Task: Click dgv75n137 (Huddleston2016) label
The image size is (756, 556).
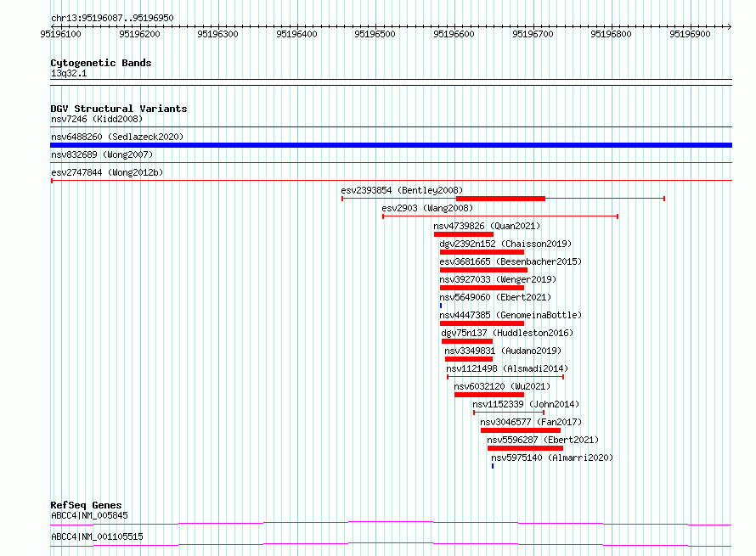Action: (507, 333)
